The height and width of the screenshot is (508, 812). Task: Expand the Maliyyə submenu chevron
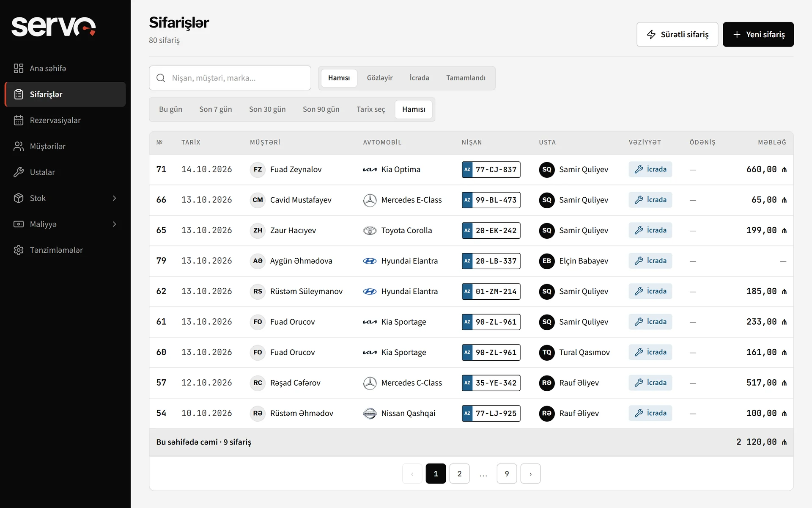point(114,224)
